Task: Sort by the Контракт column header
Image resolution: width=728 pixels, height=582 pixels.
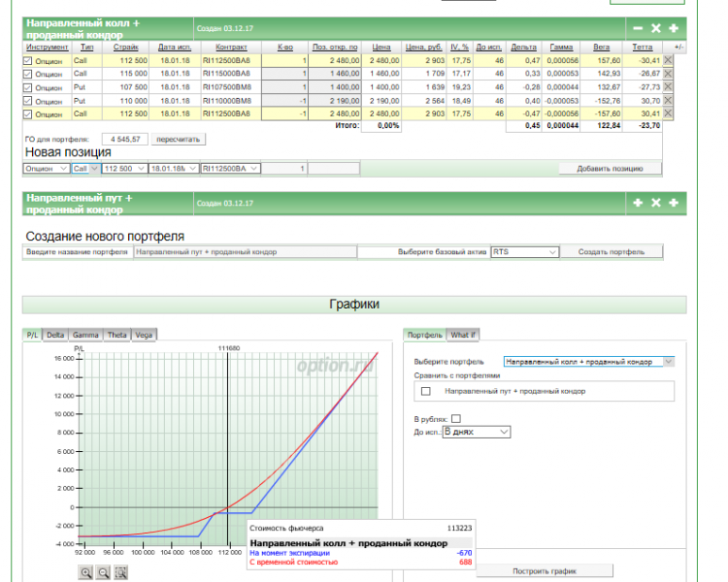Action: point(231,48)
